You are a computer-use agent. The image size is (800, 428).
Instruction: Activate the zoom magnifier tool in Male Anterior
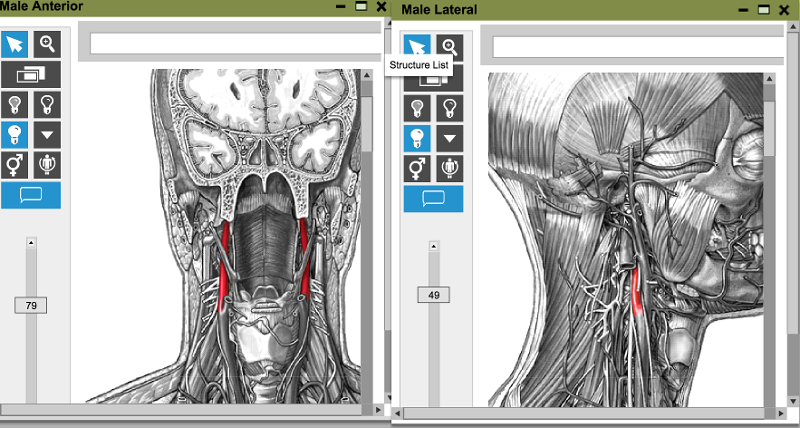click(x=47, y=44)
